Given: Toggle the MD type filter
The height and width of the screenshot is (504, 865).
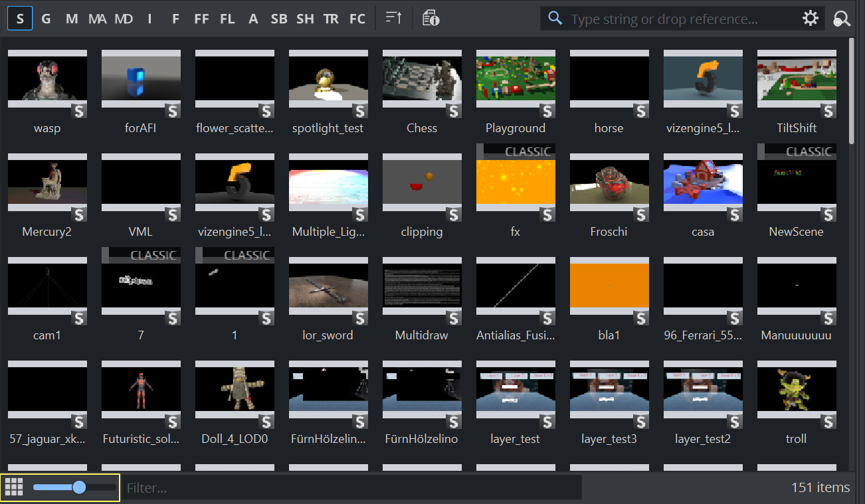Looking at the screenshot, I should point(124,19).
